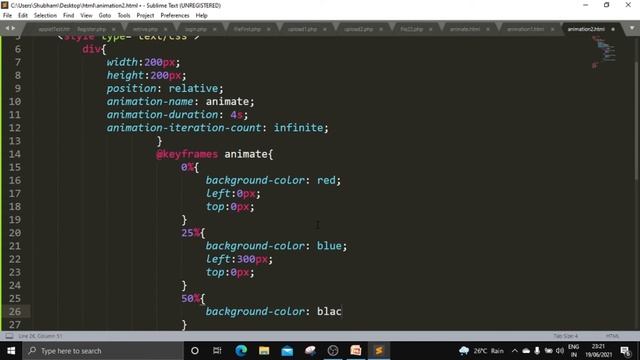Viewport: 640px width, 360px height.
Task: Focus the Sublime Text taskbar icon
Action: [379, 351]
